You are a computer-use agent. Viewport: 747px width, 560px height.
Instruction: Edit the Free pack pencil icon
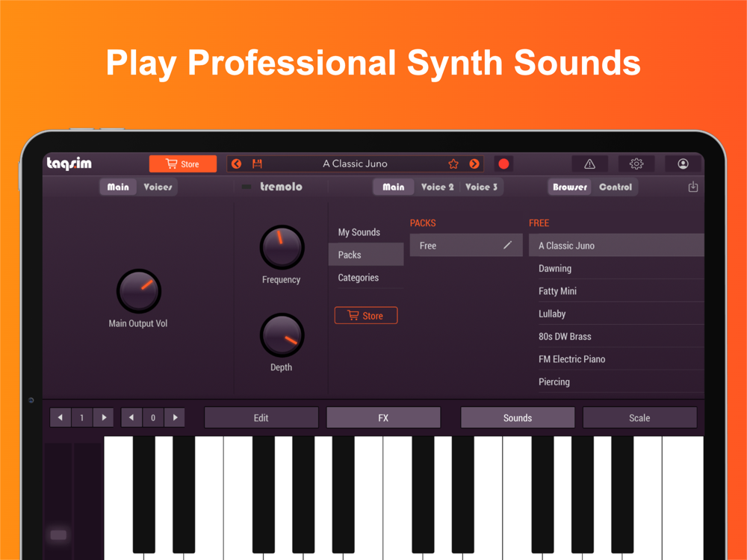pyautogui.click(x=508, y=245)
